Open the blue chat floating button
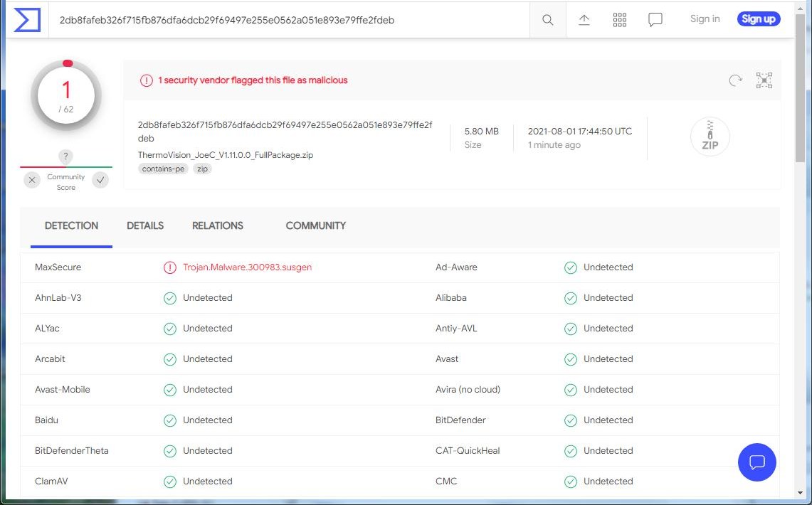 click(x=757, y=462)
